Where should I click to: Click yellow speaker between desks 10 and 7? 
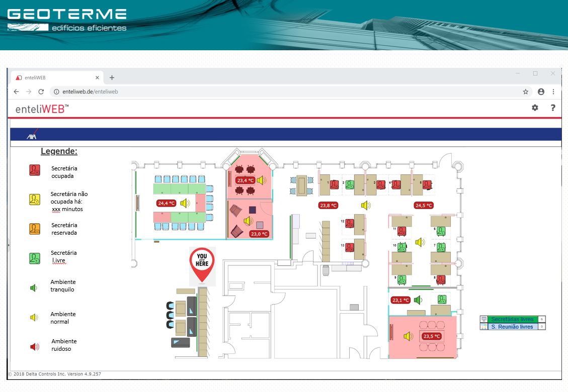(420, 242)
